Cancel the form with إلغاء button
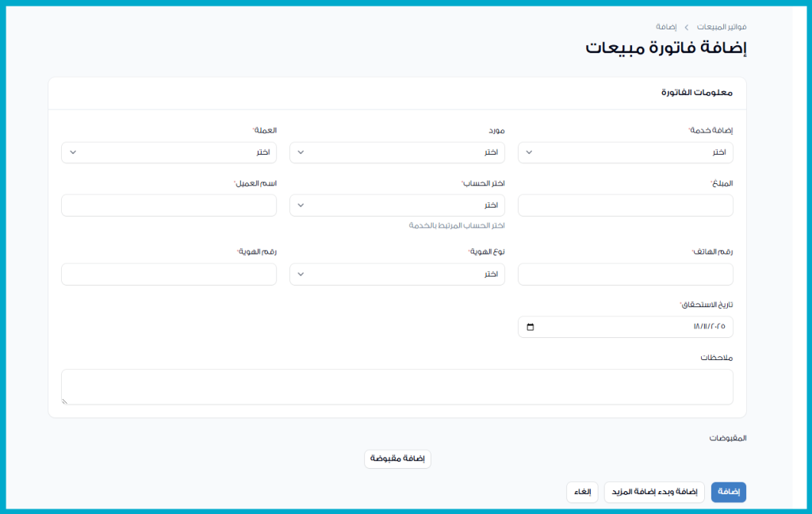Screen dimensions: 812x514 (582, 493)
